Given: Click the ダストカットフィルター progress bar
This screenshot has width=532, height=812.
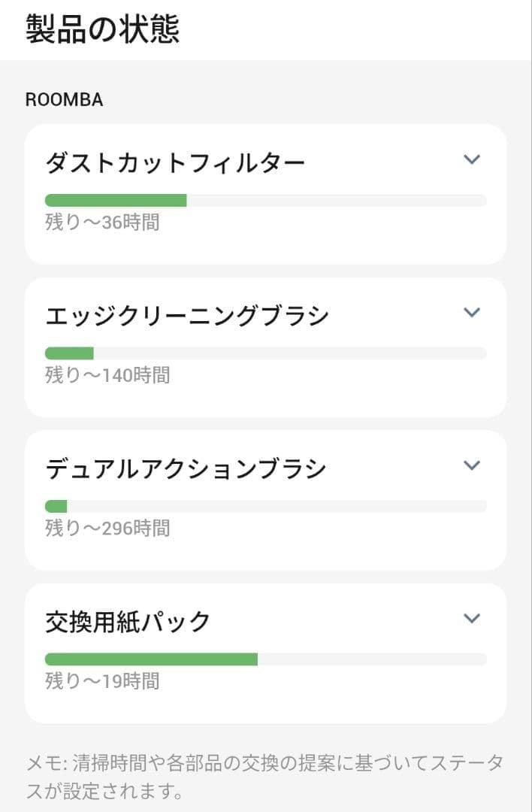Looking at the screenshot, I should pyautogui.click(x=266, y=198).
